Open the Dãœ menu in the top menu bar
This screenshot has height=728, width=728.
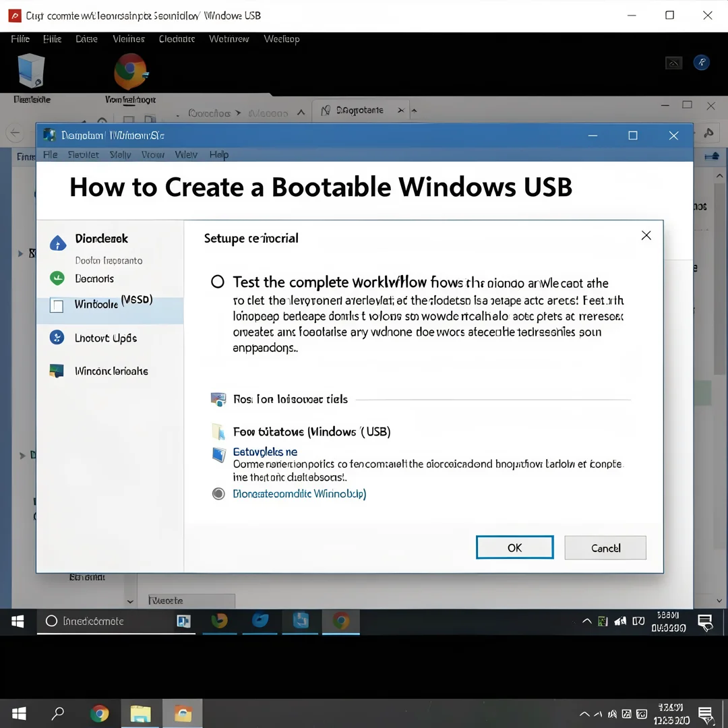86,39
